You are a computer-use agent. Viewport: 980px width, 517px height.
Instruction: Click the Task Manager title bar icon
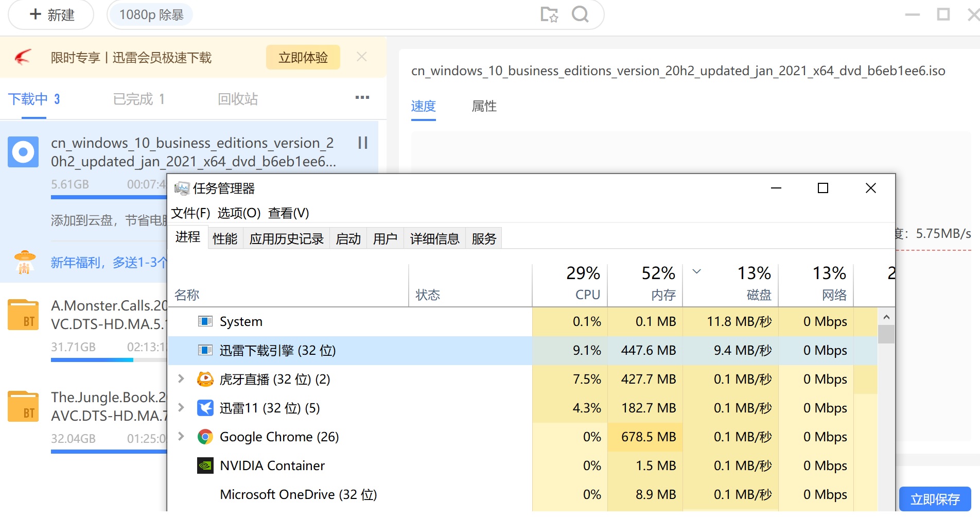[x=181, y=188]
